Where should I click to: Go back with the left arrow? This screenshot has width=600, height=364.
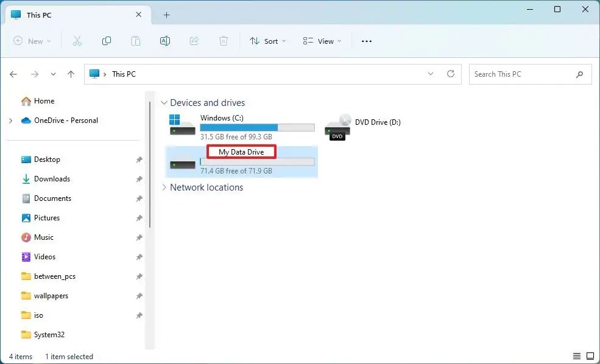(x=13, y=74)
